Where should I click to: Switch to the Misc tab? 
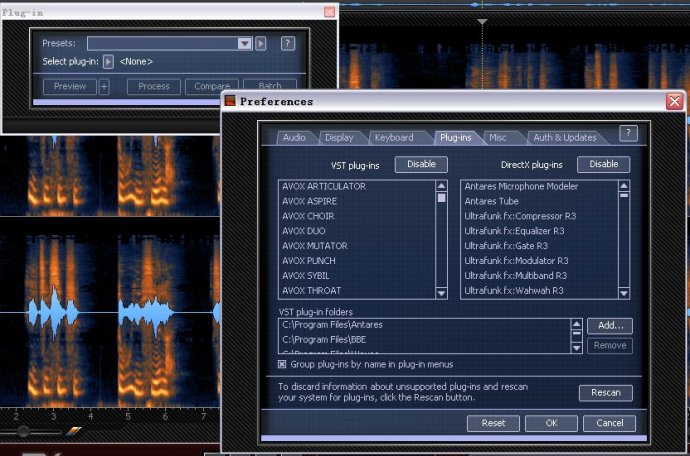point(498,138)
